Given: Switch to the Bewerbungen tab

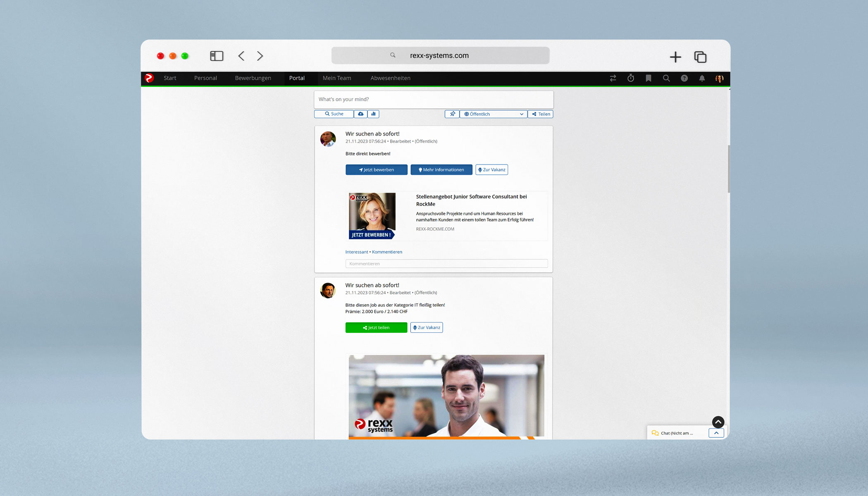Looking at the screenshot, I should point(253,78).
